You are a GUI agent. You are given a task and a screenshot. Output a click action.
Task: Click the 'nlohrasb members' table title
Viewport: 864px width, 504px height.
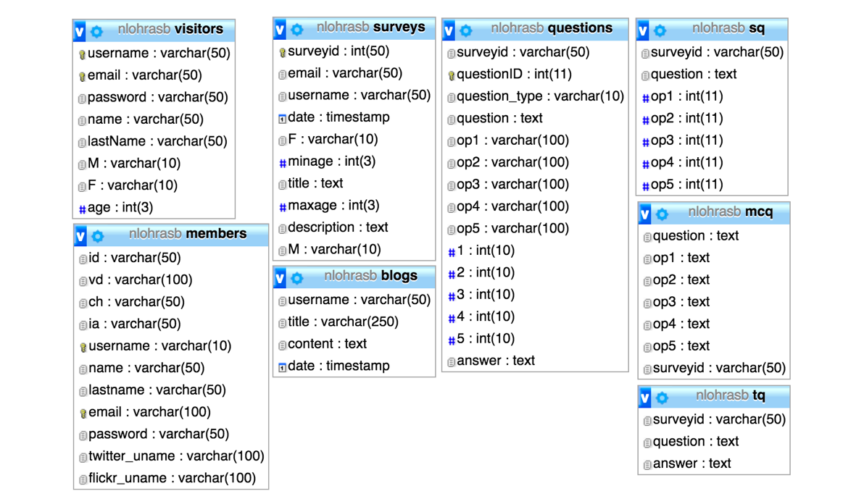coord(187,234)
